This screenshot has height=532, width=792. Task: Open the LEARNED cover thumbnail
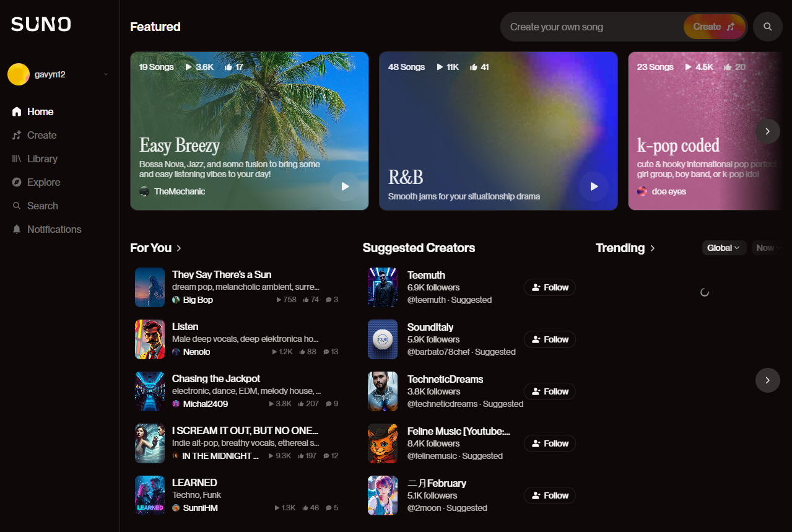150,495
